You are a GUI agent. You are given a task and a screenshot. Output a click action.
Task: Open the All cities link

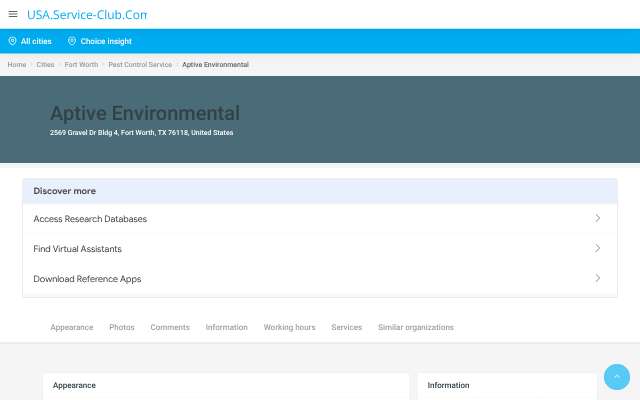click(36, 41)
